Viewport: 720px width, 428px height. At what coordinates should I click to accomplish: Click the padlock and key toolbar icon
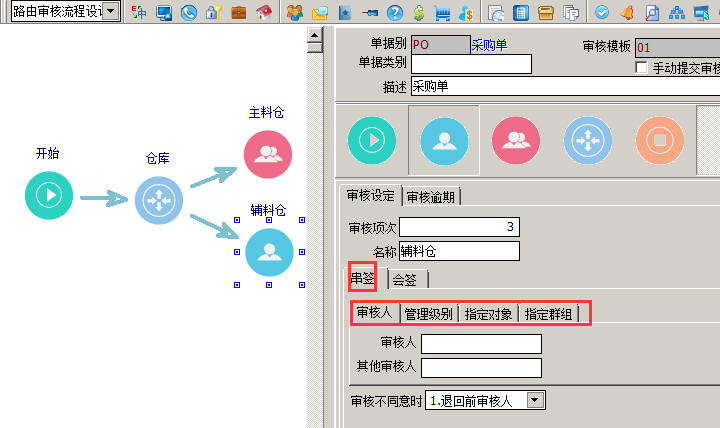click(214, 12)
